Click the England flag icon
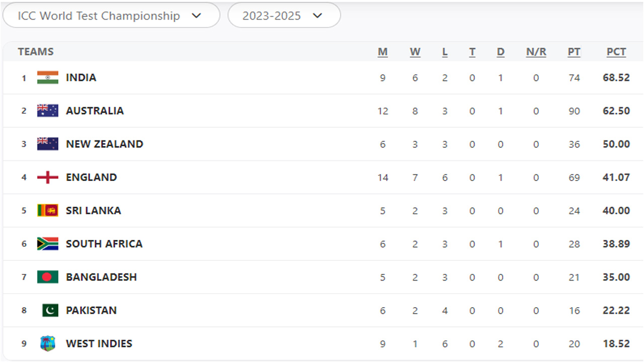The width and height of the screenshot is (644, 362). 48,177
